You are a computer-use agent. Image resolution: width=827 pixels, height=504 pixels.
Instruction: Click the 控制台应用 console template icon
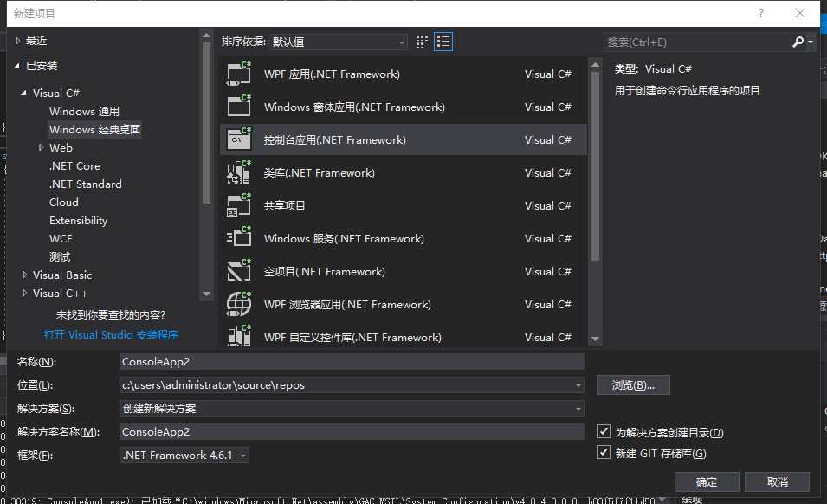tap(239, 139)
